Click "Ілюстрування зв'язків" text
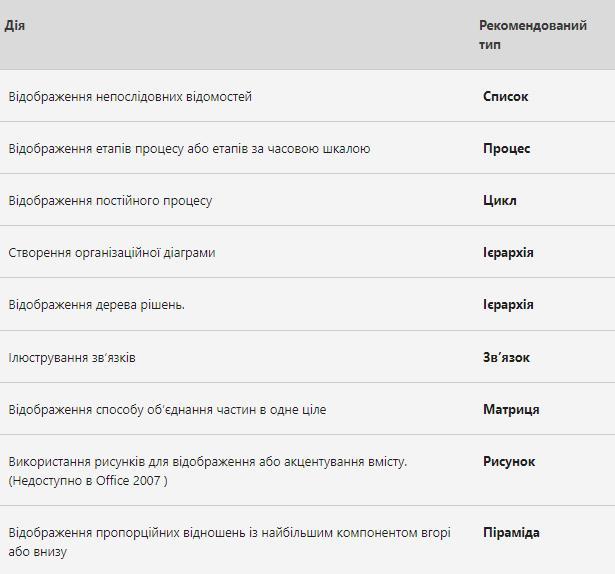 [72, 358]
